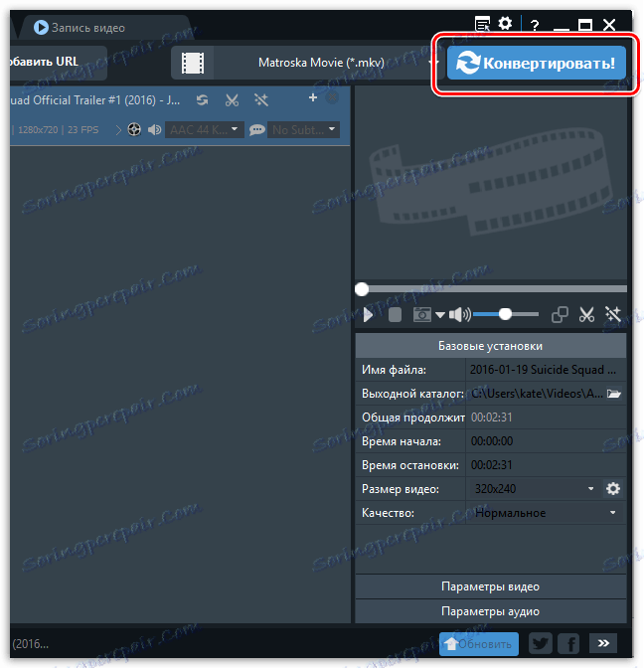This screenshot has width=644, height=668.
Task: Adjust the preview volume slider
Action: pos(506,314)
